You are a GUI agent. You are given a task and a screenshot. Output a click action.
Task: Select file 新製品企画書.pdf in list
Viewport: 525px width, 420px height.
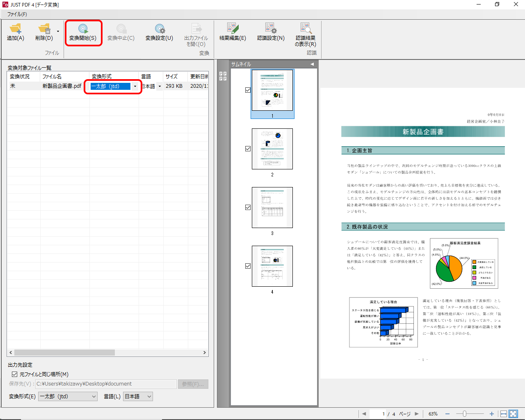[62, 86]
